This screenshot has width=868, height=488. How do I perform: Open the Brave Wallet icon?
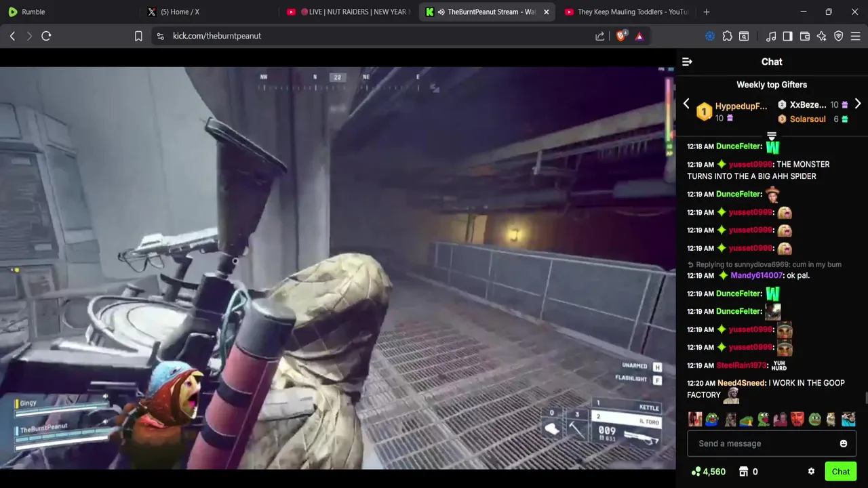click(x=805, y=36)
